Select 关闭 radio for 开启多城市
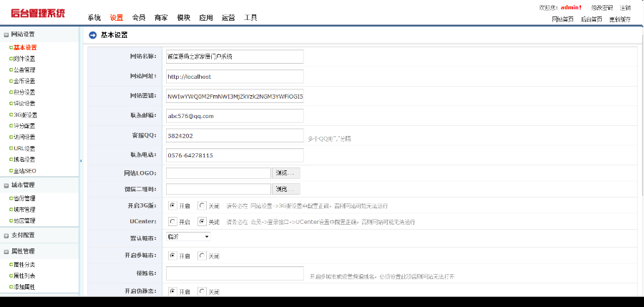Viewport: 644px width, 307px height. (202, 255)
